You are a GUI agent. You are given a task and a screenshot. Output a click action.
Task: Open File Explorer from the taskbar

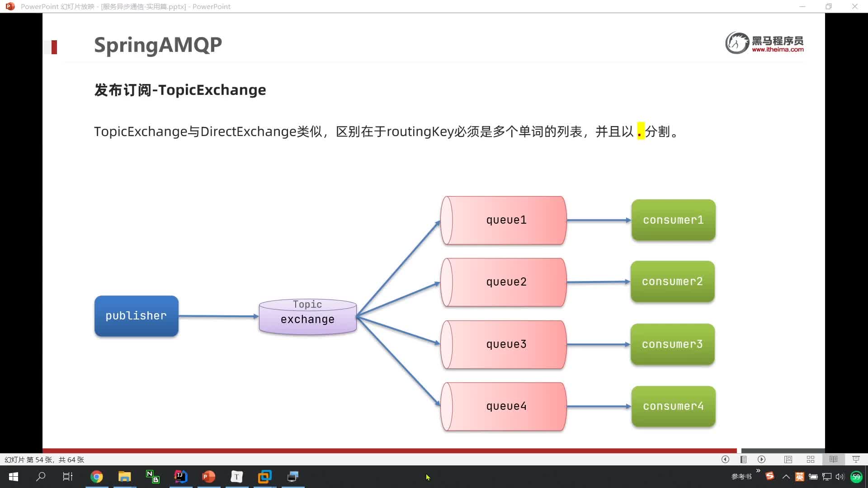point(124,477)
